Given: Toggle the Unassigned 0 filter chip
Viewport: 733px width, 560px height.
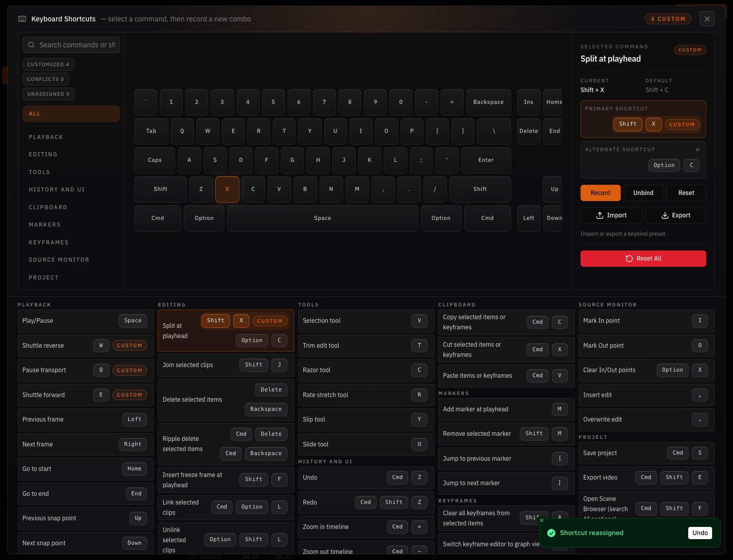Looking at the screenshot, I should [x=48, y=94].
